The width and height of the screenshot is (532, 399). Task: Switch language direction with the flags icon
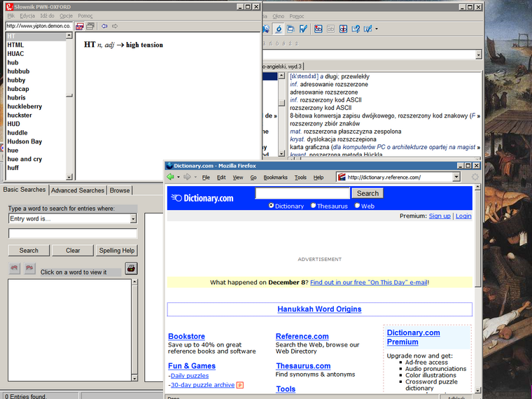(x=80, y=26)
